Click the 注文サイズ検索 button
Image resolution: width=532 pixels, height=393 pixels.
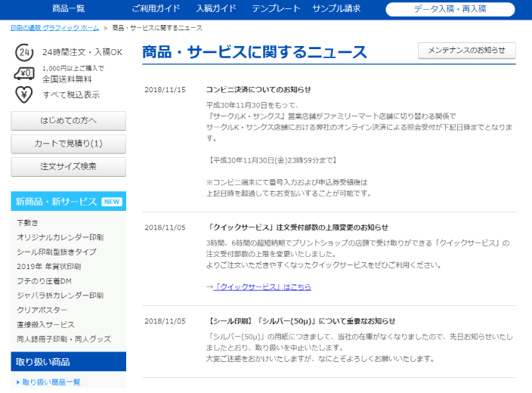tap(68, 166)
